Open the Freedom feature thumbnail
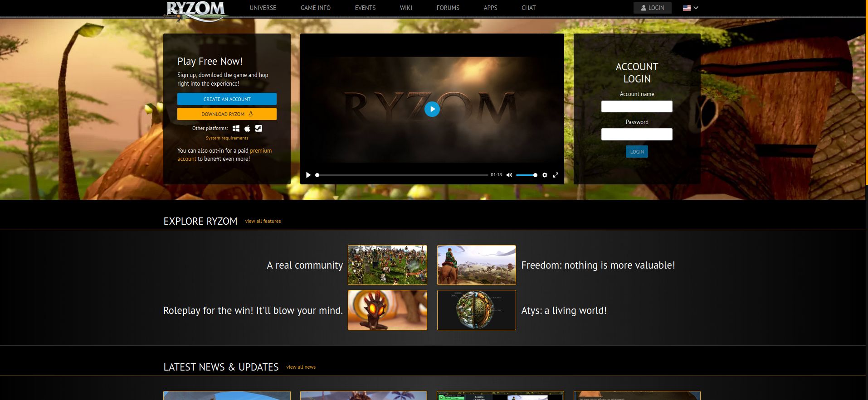The image size is (868, 400). click(x=476, y=265)
